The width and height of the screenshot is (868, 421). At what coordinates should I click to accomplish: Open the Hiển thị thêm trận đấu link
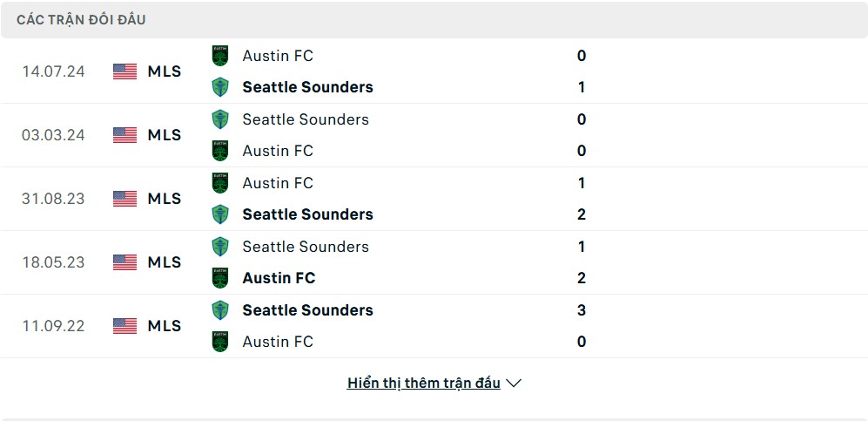[423, 383]
